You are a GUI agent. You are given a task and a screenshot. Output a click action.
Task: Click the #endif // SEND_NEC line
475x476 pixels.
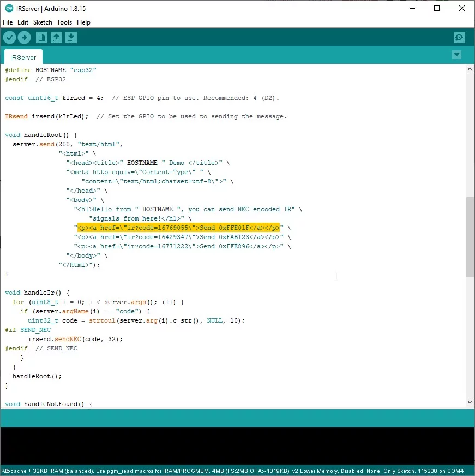point(41,348)
